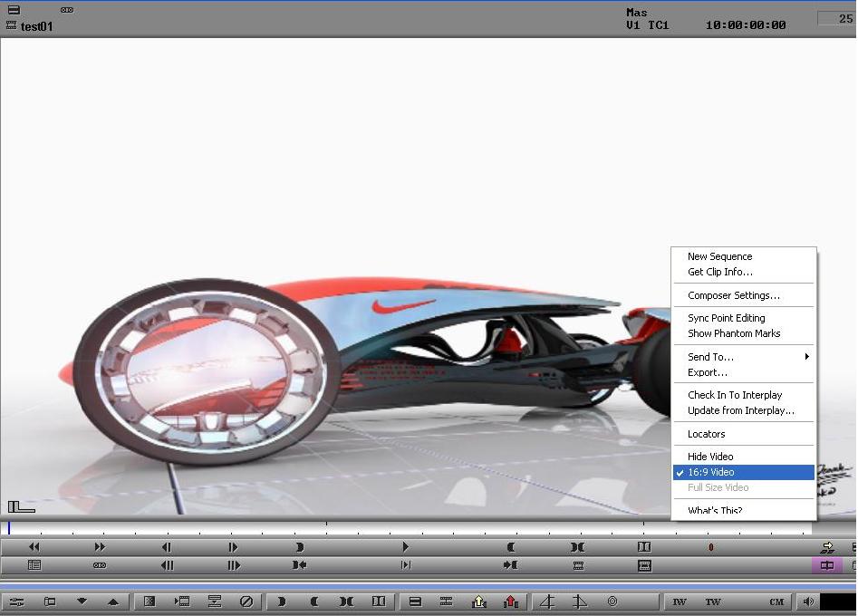Jump to the In point

299,564
